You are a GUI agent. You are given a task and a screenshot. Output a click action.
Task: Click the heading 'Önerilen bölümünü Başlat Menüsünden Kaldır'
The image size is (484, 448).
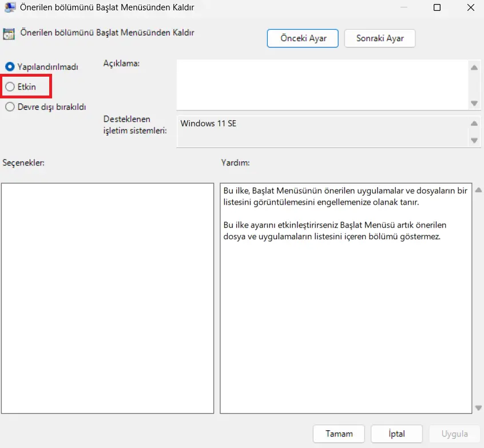(107, 33)
